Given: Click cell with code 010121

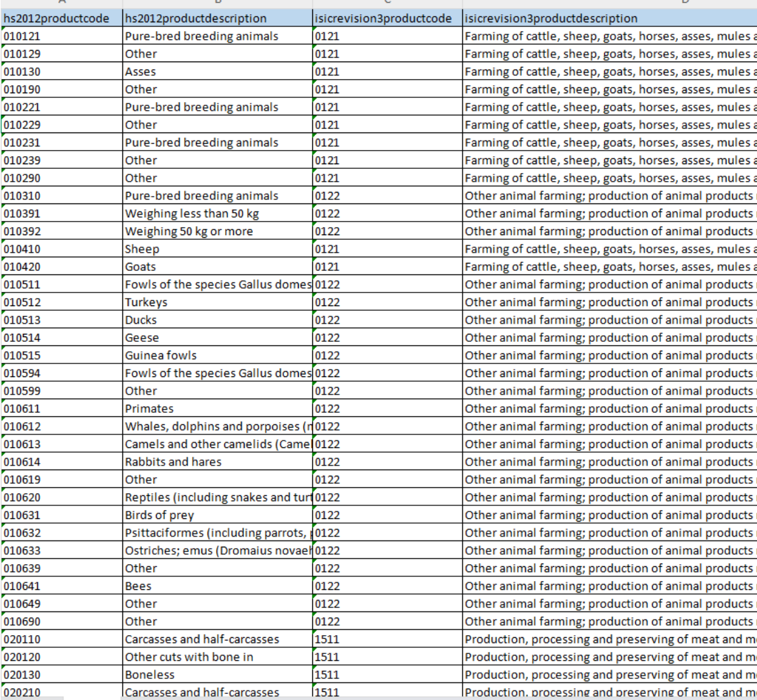Looking at the screenshot, I should (62, 36).
